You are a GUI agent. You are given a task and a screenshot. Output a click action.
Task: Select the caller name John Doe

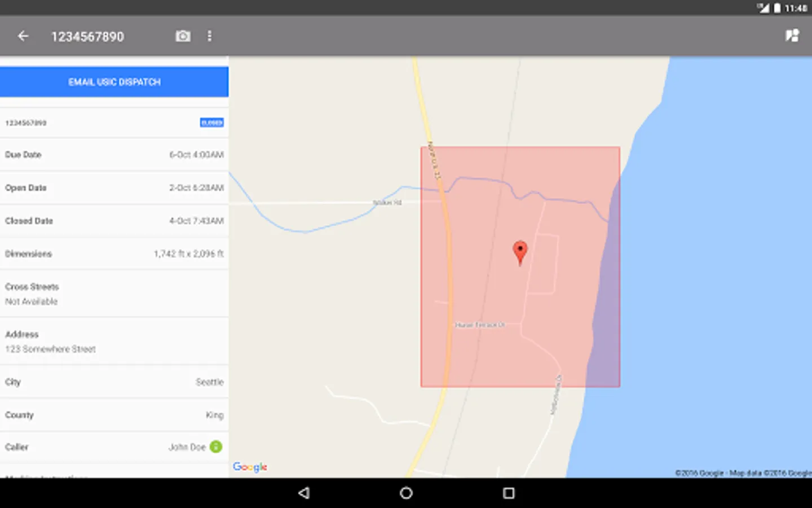(x=187, y=447)
